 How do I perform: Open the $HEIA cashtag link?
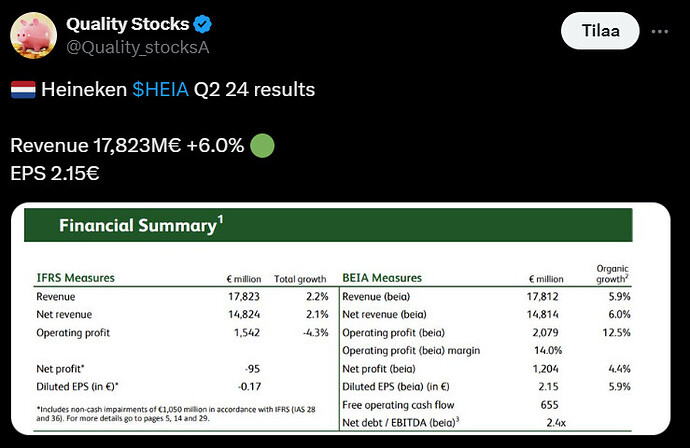click(162, 90)
